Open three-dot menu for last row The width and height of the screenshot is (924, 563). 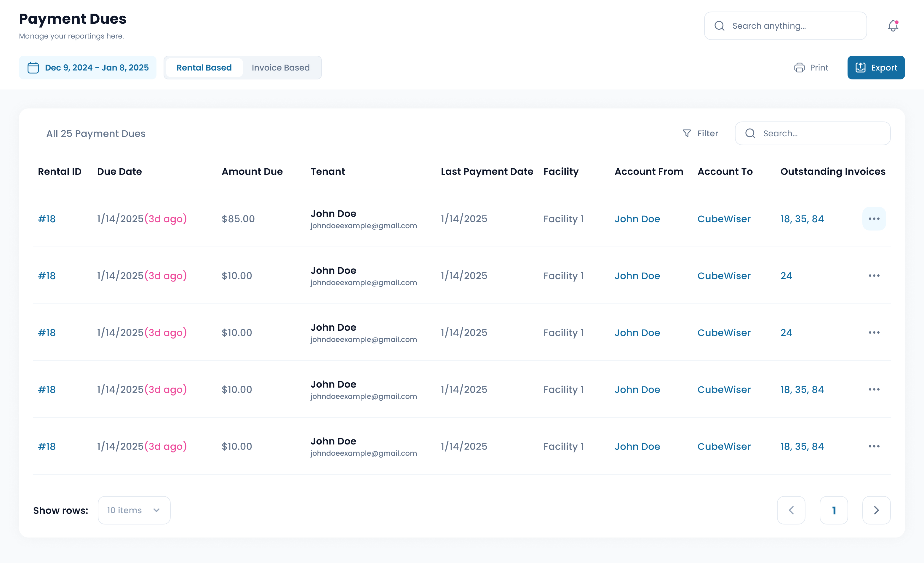[874, 446]
